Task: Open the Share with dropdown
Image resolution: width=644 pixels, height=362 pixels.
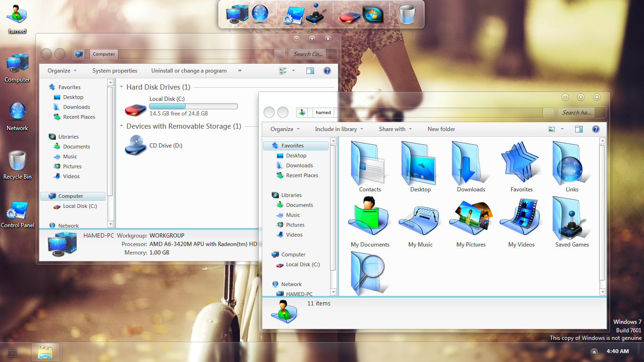Action: coord(395,129)
